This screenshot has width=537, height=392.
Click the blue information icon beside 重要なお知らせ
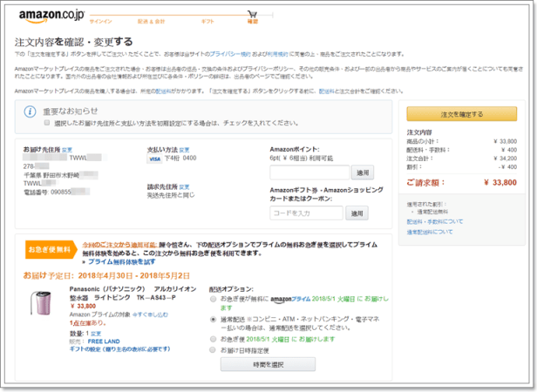(30, 112)
